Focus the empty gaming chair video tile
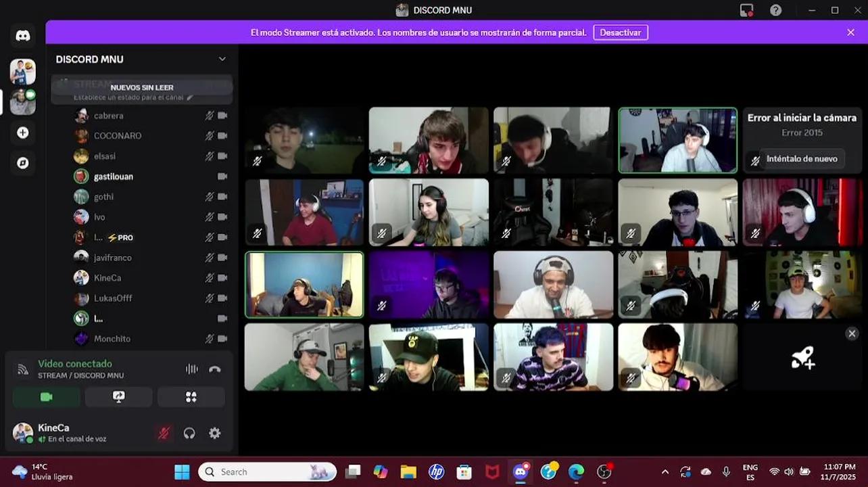868x487 pixels. [553, 212]
